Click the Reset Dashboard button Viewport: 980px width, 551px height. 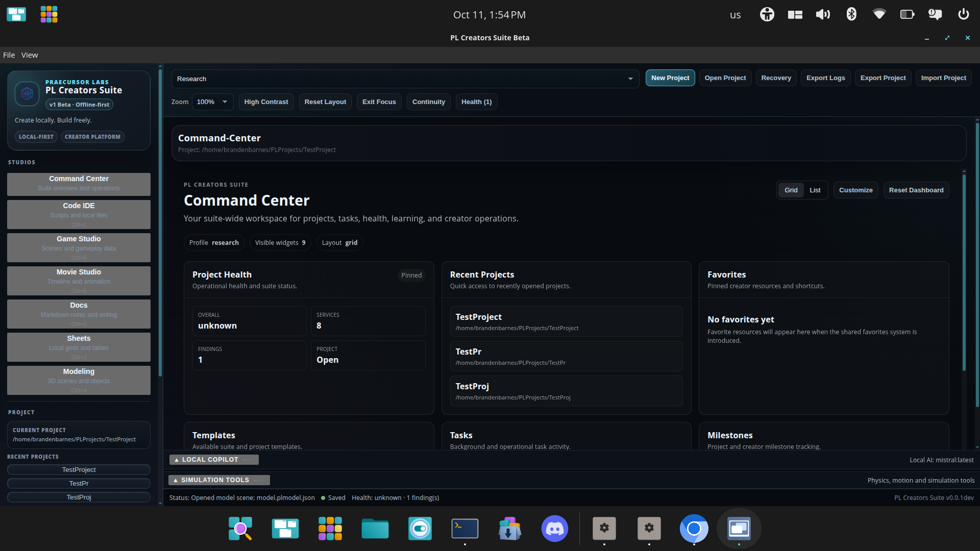pyautogui.click(x=916, y=190)
